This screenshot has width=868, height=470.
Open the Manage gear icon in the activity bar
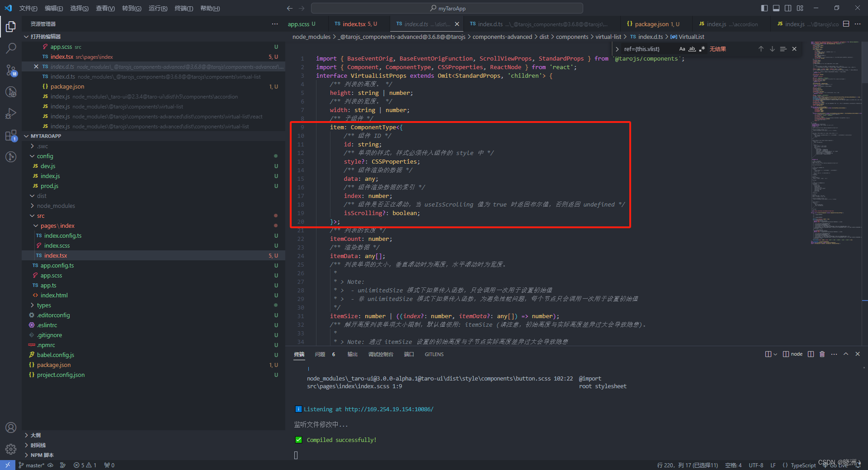11,449
